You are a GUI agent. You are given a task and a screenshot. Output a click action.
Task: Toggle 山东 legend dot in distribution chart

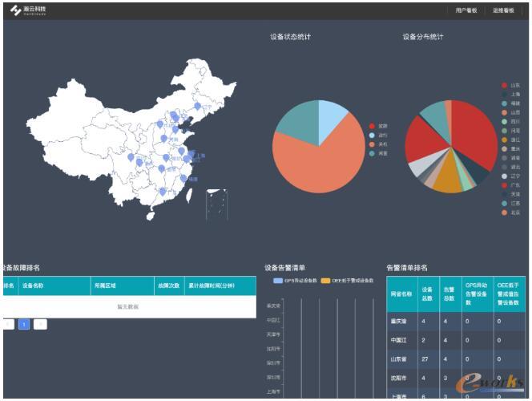(x=505, y=84)
